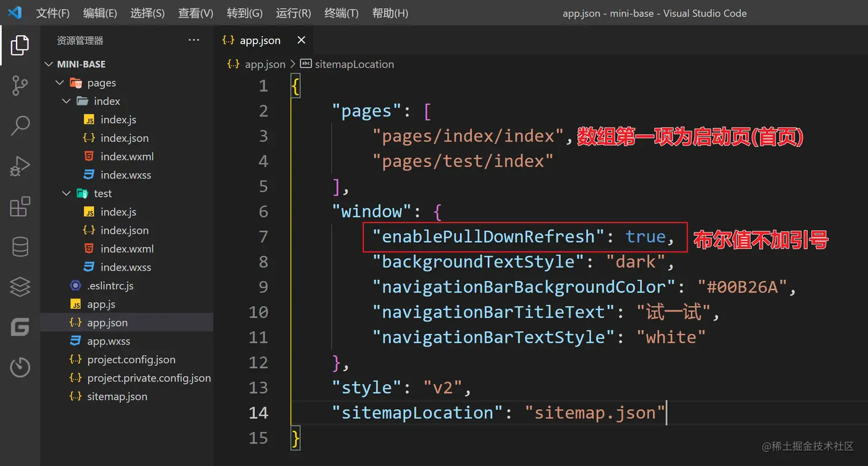Open index.json under the index folder
Screen dimensions: 868x466
[125, 138]
